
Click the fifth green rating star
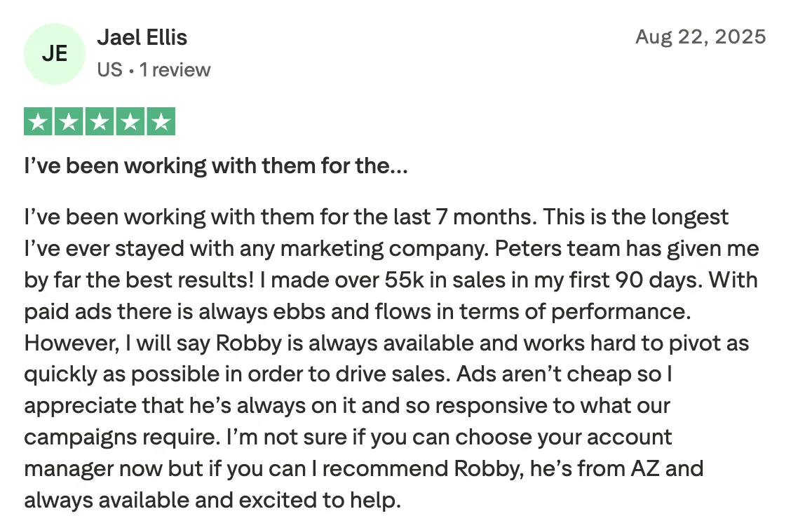[161, 122]
